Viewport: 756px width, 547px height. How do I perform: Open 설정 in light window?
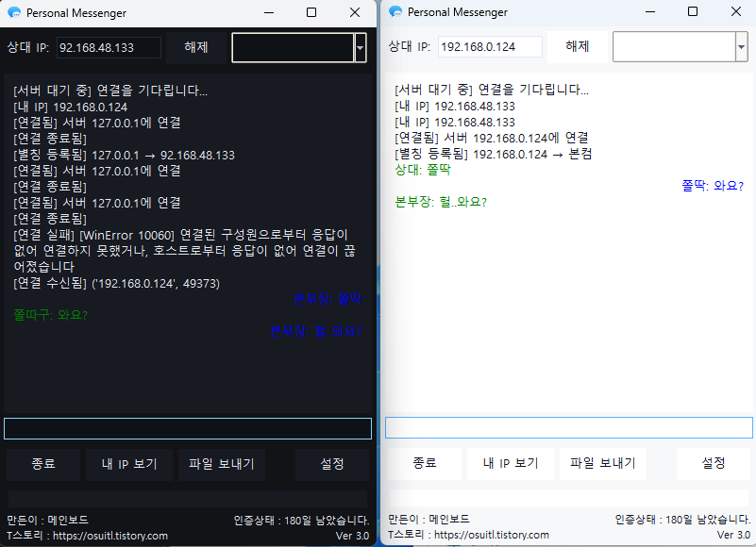(x=714, y=463)
